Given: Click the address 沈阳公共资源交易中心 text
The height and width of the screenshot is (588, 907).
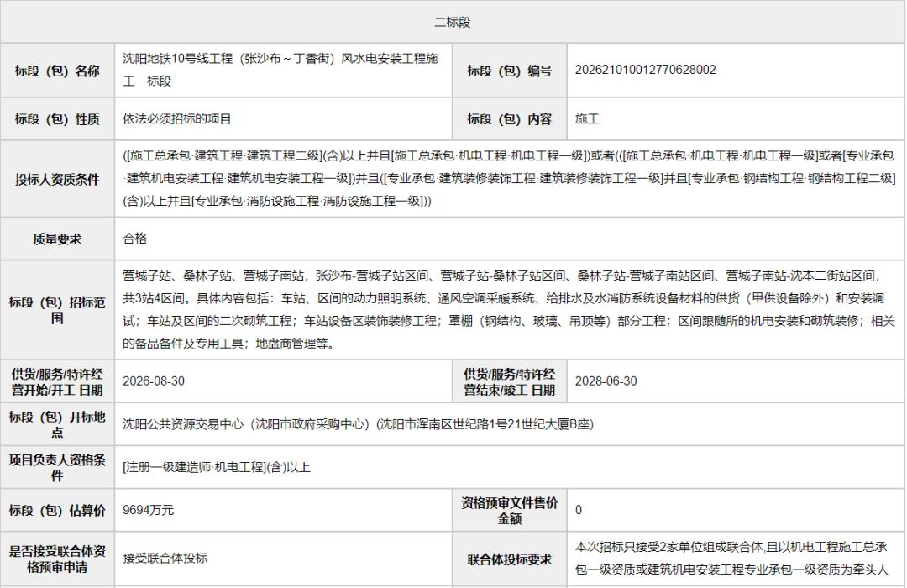Looking at the screenshot, I should click(358, 424).
